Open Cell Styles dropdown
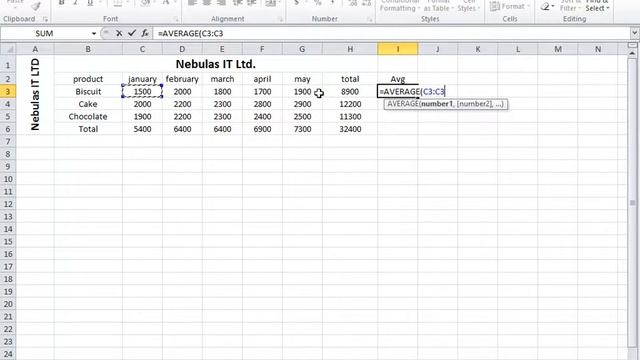Screen dimensions: 640x360 468,5
